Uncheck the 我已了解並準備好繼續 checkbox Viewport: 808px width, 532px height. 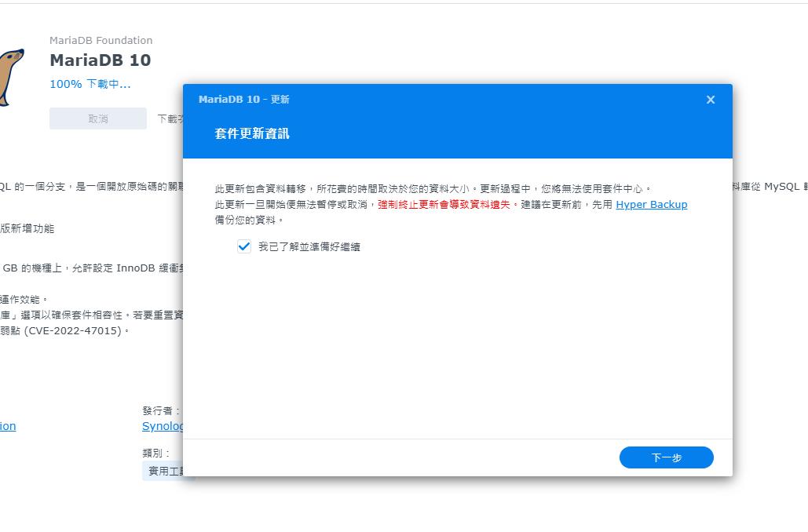(x=244, y=246)
